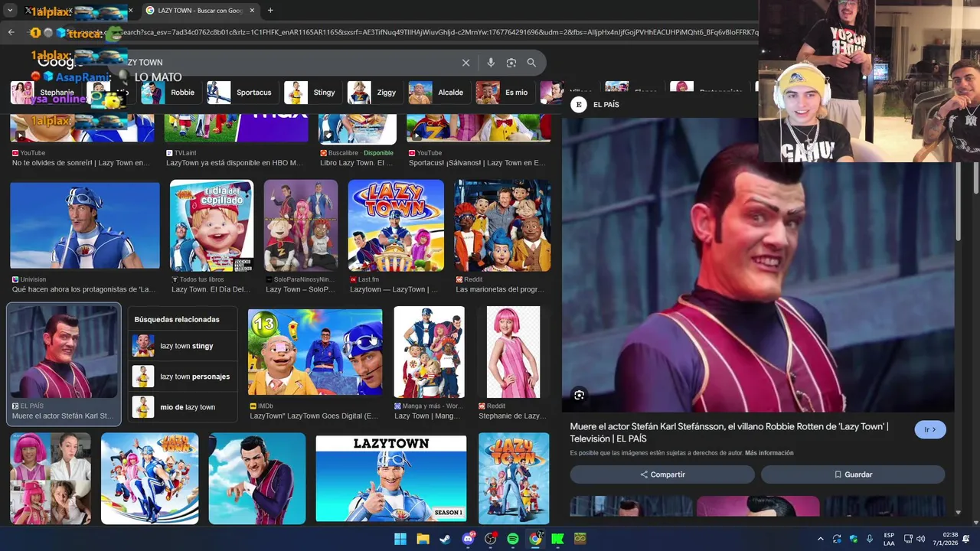
Task: Select related search lazy town personajes
Action: [x=182, y=377]
